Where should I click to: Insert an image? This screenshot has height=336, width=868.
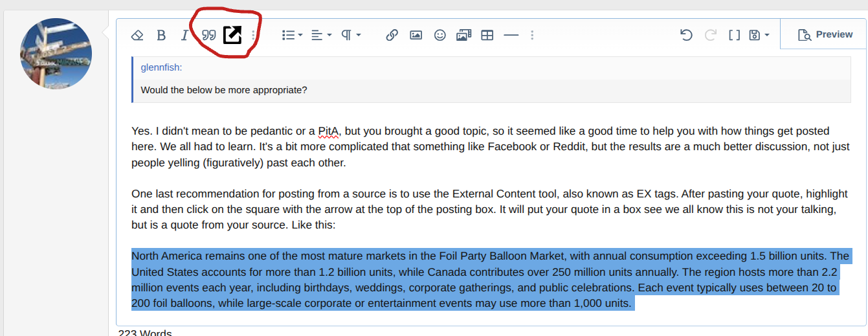(416, 35)
